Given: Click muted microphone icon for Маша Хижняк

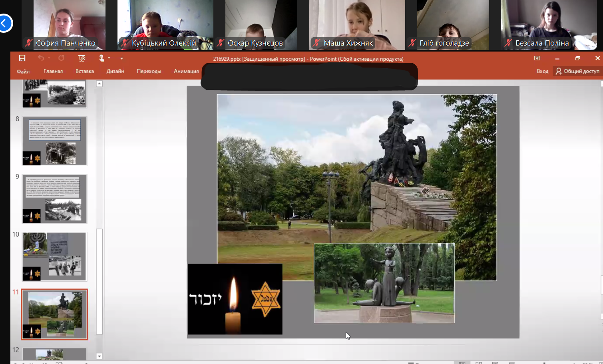Looking at the screenshot, I should pyautogui.click(x=316, y=43).
